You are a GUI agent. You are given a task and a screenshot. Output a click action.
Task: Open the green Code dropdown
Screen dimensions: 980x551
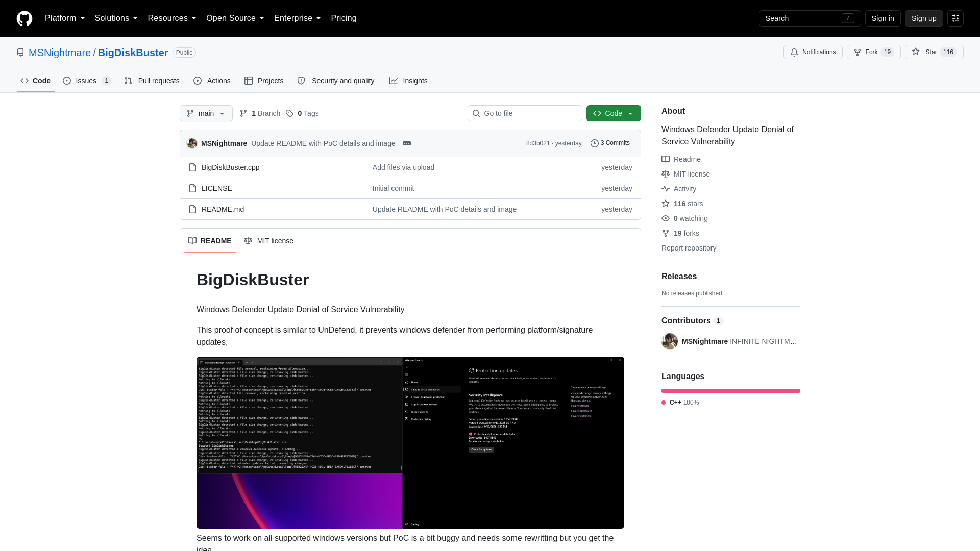[x=614, y=113]
